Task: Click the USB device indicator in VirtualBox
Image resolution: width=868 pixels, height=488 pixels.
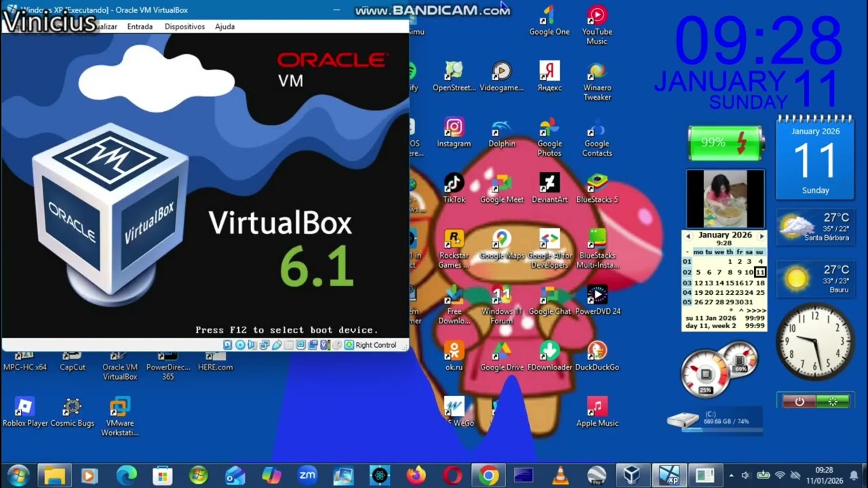Action: click(277, 345)
